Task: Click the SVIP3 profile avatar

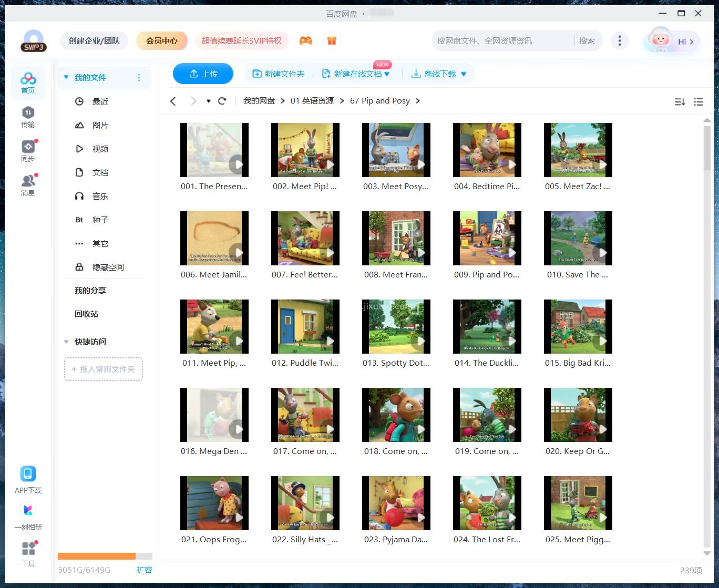Action: 34,40
